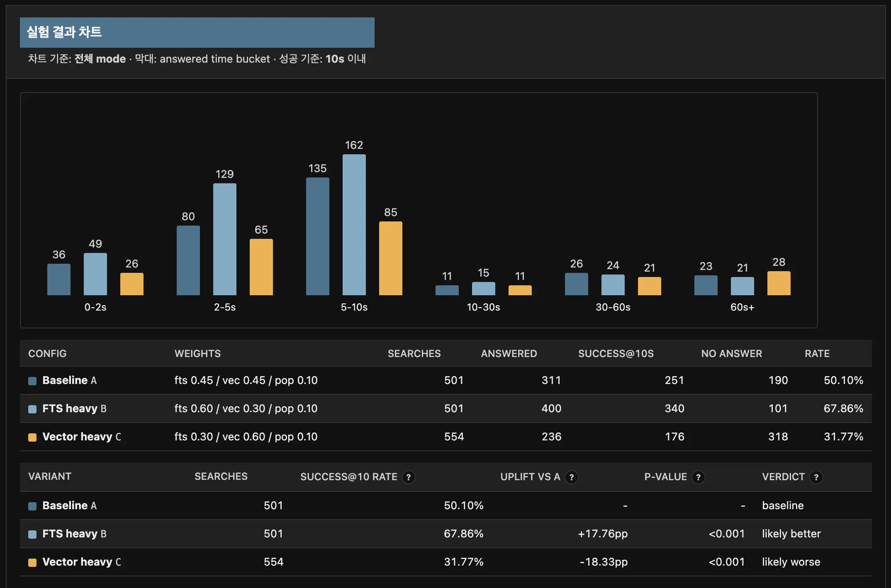Select the Baseline bar valued 135 in 5-10s

(318, 236)
